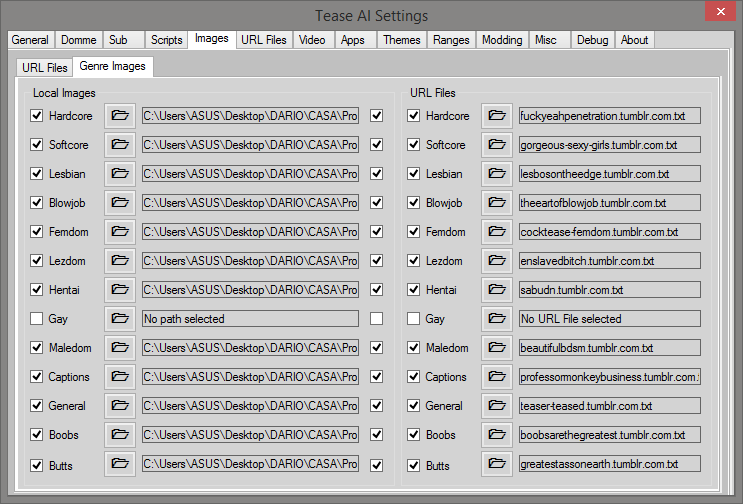The height and width of the screenshot is (504, 743).
Task: Open file browser for URL Files Lesbian
Action: pyautogui.click(x=497, y=173)
